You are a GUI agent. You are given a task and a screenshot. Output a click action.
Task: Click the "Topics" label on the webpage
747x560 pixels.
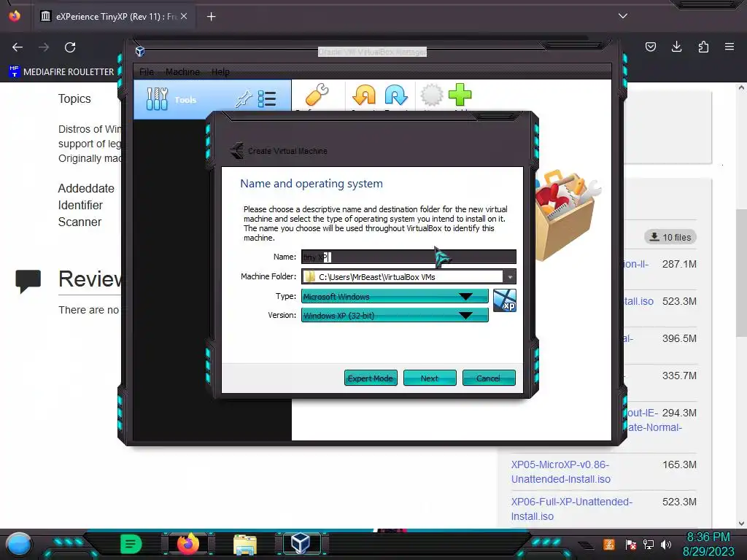point(74,98)
